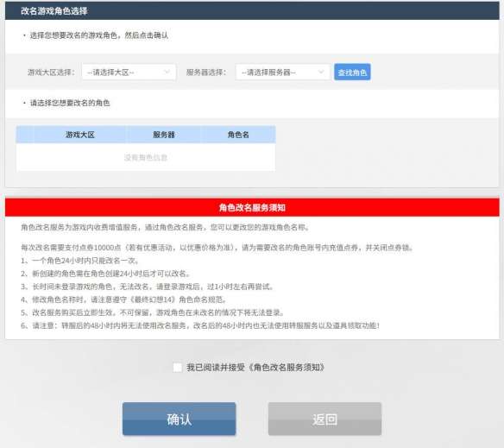
Task: Open the 请选择服务器 dropdown
Action: click(x=282, y=72)
